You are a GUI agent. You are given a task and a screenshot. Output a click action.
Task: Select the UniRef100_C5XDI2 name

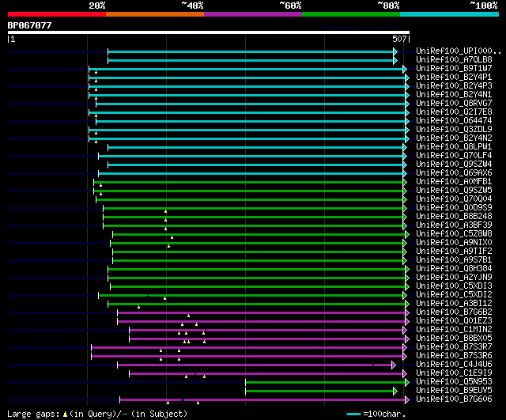454,295
